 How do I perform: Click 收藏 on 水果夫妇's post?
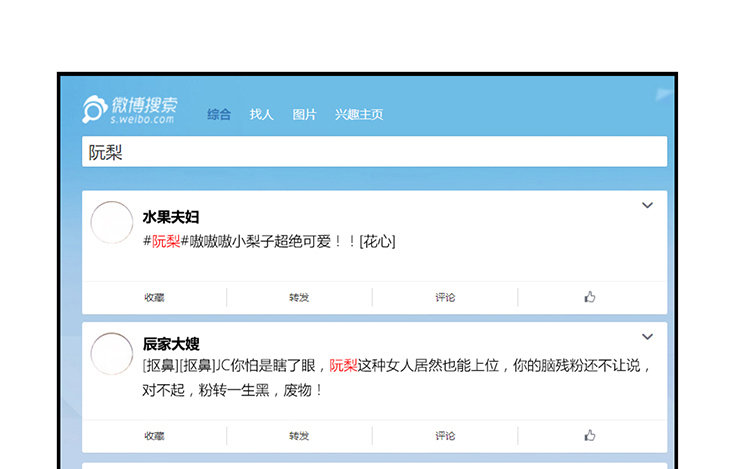pyautogui.click(x=154, y=297)
